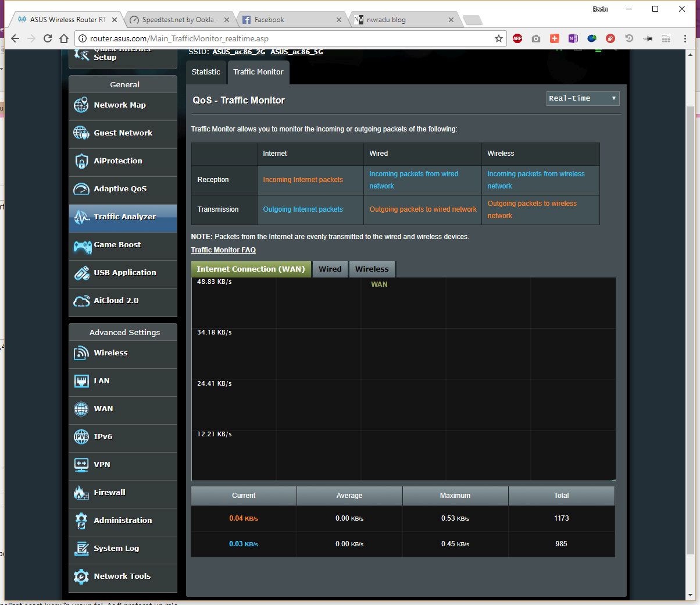Close the ASUS Wireless Router tab
Viewport: 700px width, 605px height.
point(115,20)
